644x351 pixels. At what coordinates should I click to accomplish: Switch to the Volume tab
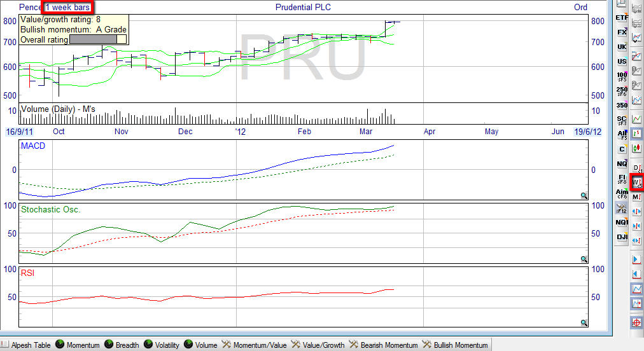[x=201, y=345]
